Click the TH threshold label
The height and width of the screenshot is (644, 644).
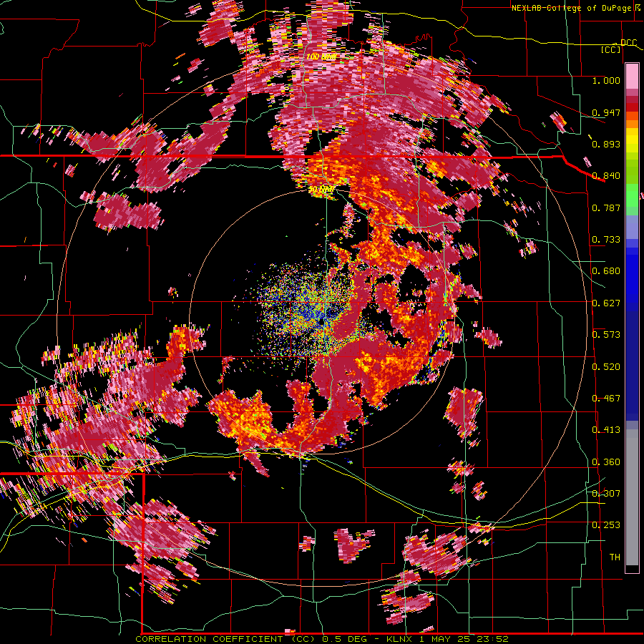pyautogui.click(x=615, y=557)
